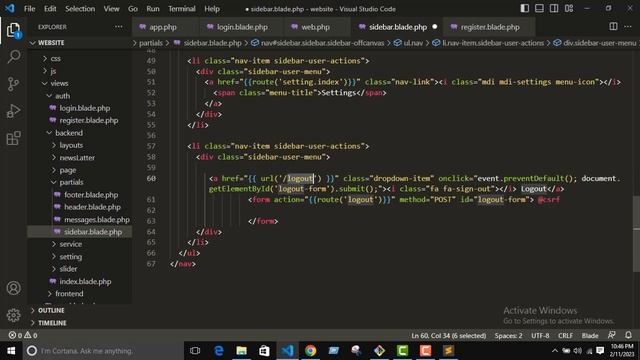Open the Explorer view in activity bar
The height and width of the screenshot is (360, 640).
(13, 30)
